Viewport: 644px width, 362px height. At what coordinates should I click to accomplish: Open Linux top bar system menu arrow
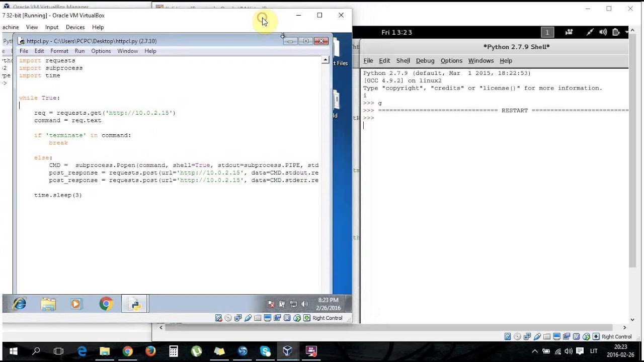(x=627, y=32)
